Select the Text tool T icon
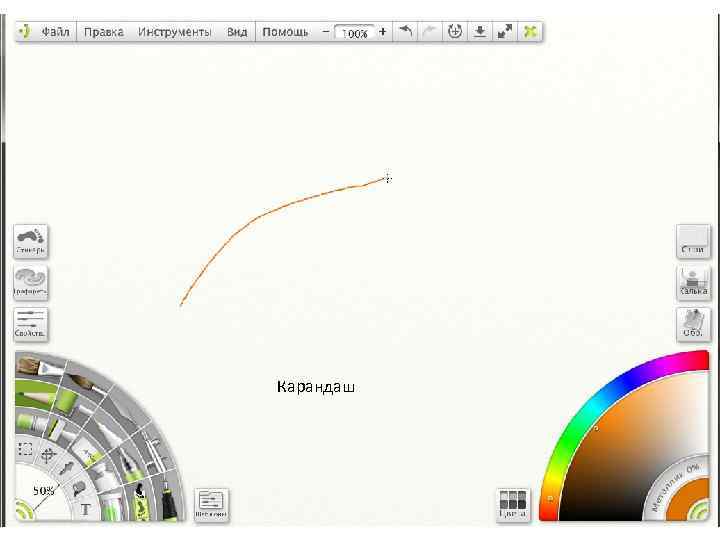Screen dimensions: 720x540 [x=85, y=509]
